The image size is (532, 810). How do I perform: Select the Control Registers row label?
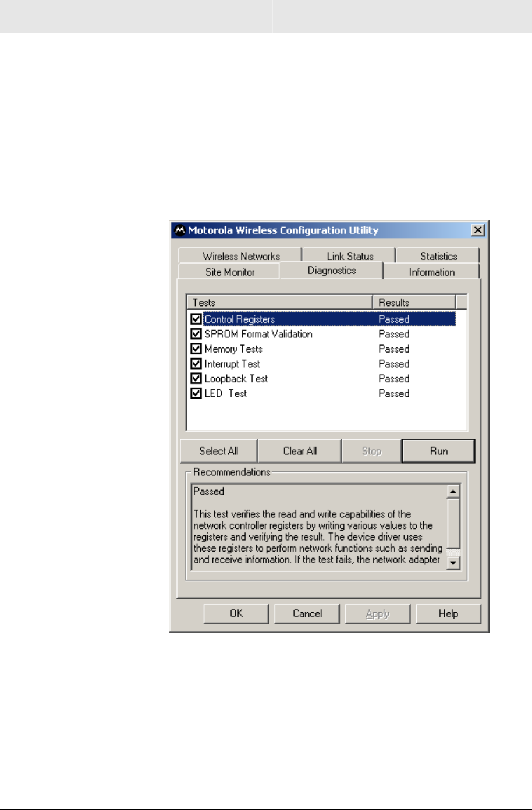239,319
